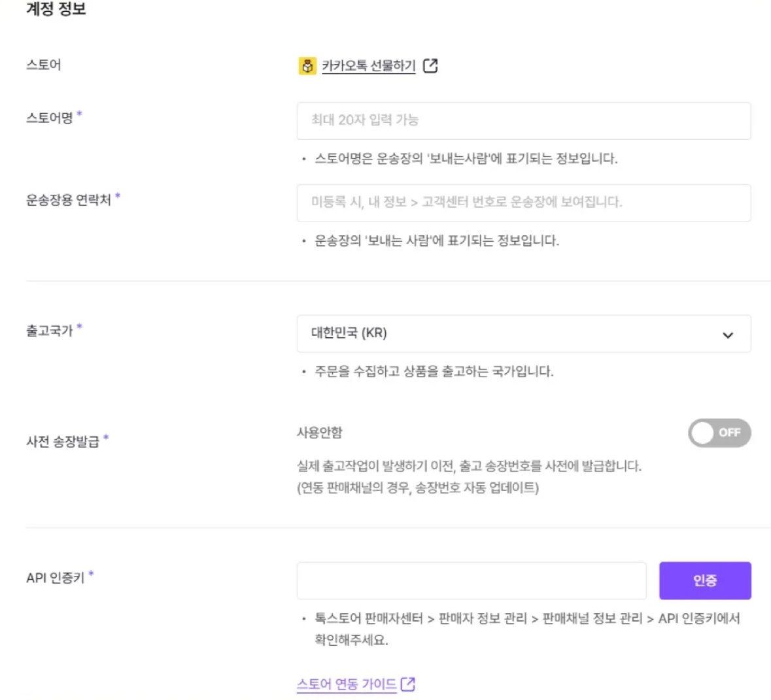The width and height of the screenshot is (771, 700).
Task: Click the 사용안함 status text
Action: [x=320, y=433]
